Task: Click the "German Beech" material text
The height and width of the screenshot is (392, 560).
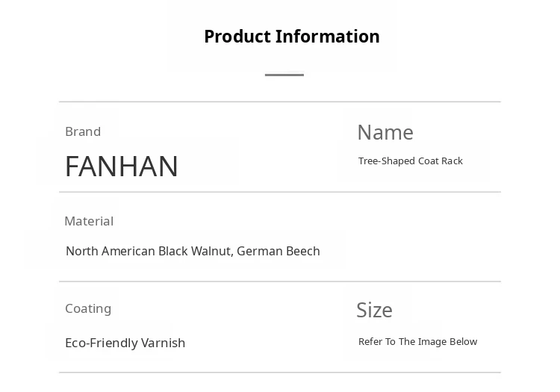Action: (279, 251)
